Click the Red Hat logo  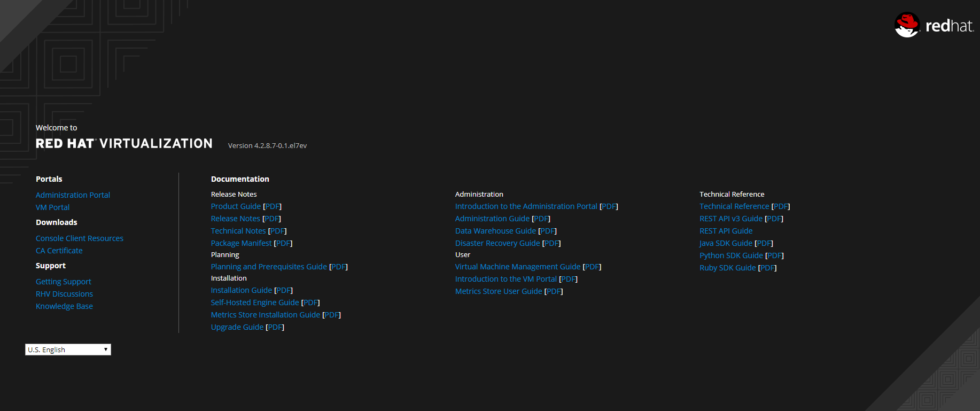(x=934, y=25)
